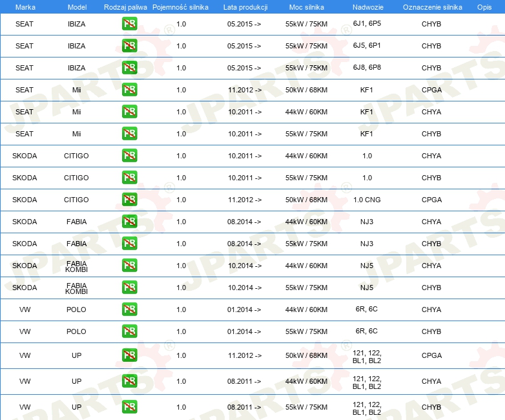Click POLO model in the 44kW / 60KM row
505x420 pixels.
76,310
